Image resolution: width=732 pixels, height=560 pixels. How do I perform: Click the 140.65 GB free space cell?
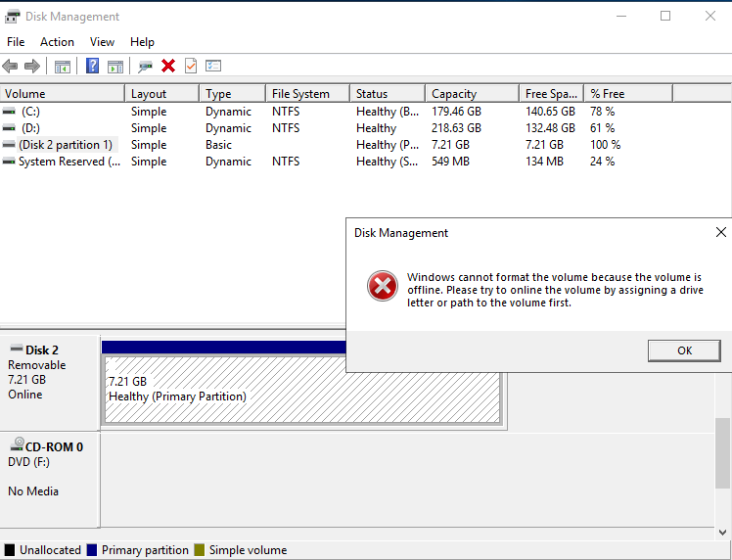point(550,112)
